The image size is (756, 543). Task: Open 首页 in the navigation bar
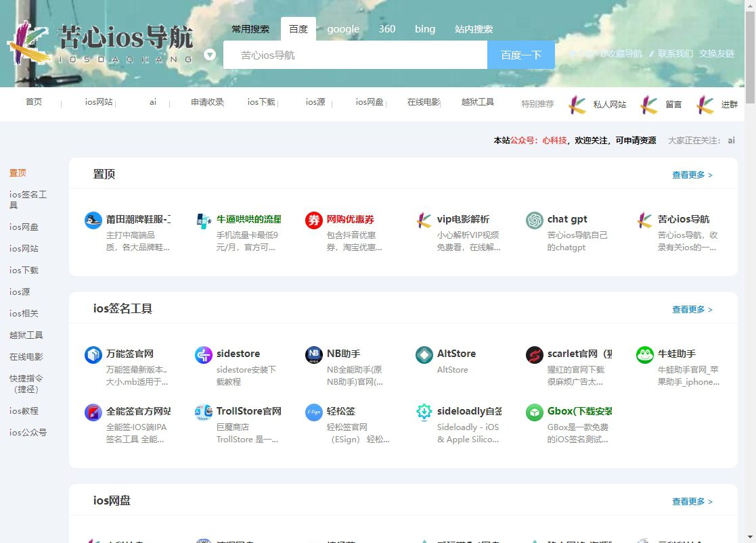[34, 101]
